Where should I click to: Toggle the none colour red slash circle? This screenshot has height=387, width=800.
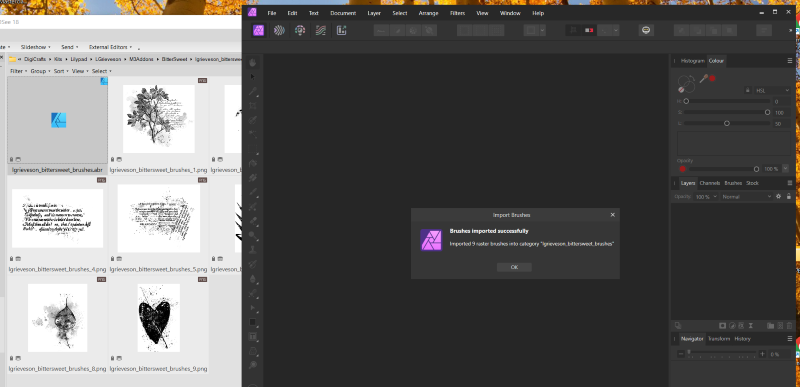(682, 89)
